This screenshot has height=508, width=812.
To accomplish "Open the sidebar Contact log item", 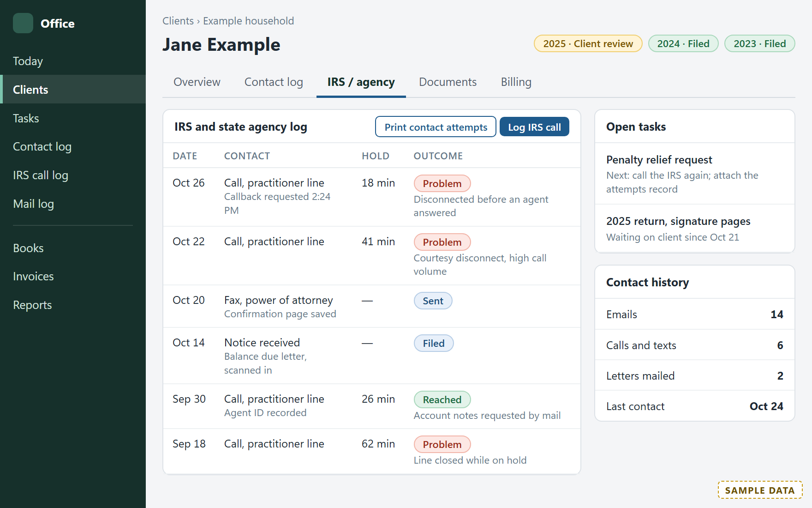I will coord(73,147).
